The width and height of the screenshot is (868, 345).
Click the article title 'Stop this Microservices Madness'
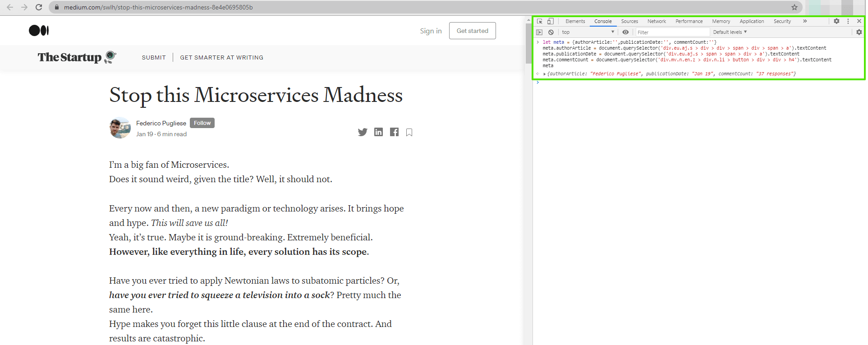[x=256, y=95]
